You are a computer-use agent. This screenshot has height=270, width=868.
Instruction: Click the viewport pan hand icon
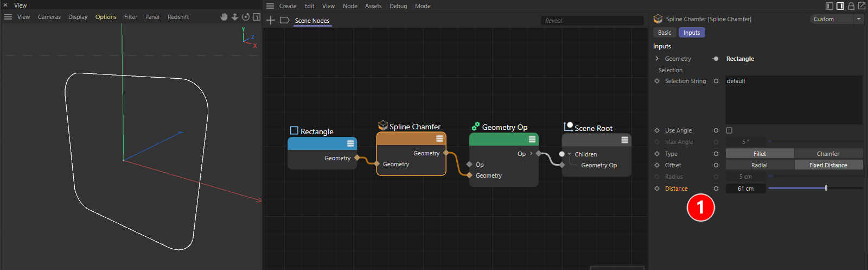[224, 17]
